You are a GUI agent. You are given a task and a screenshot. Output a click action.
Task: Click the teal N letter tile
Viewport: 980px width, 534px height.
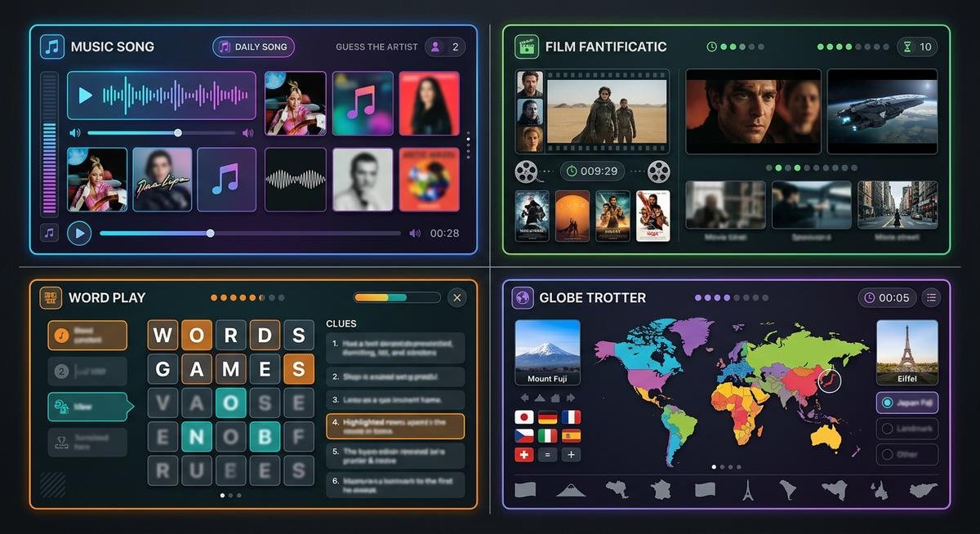click(197, 436)
